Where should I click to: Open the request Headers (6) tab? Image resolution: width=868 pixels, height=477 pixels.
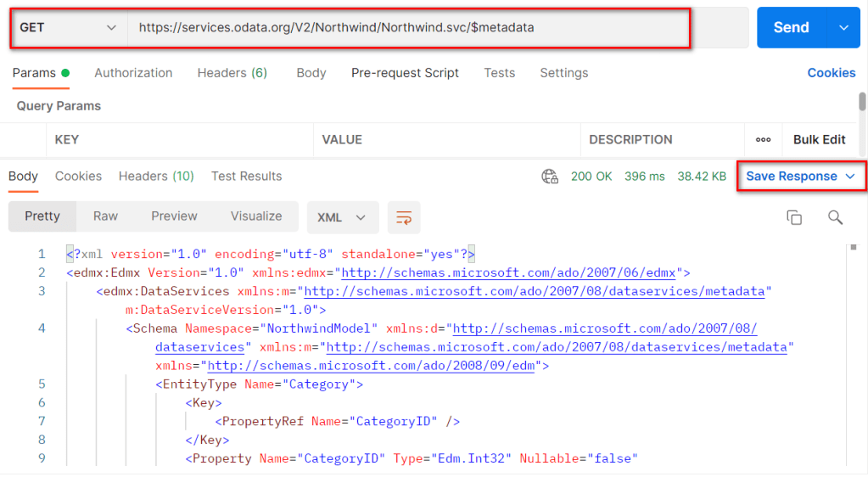click(x=232, y=73)
